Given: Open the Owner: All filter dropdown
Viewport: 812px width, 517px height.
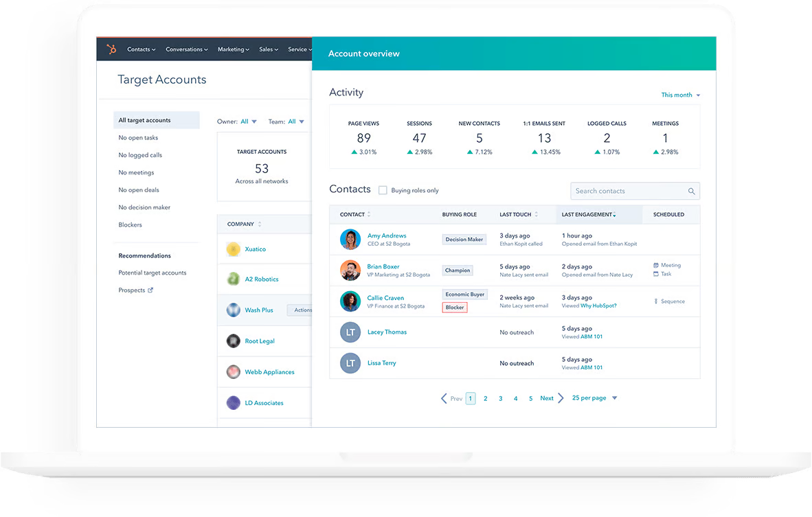Looking at the screenshot, I should [247, 121].
